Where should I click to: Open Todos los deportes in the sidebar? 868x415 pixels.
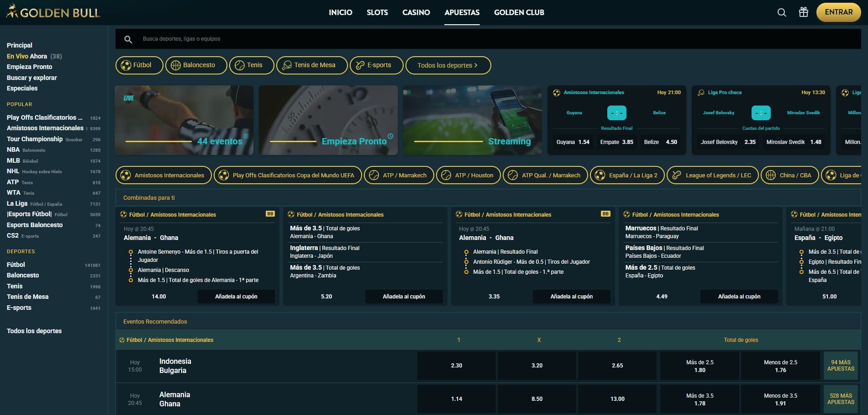34,330
